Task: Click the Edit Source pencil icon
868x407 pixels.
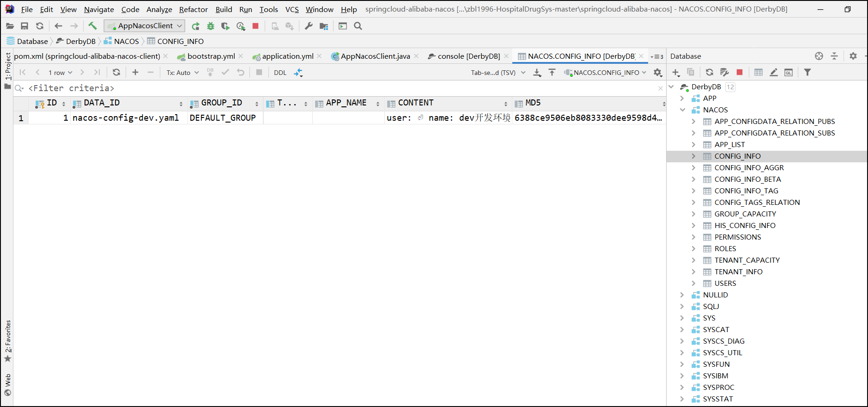Action: coord(774,72)
